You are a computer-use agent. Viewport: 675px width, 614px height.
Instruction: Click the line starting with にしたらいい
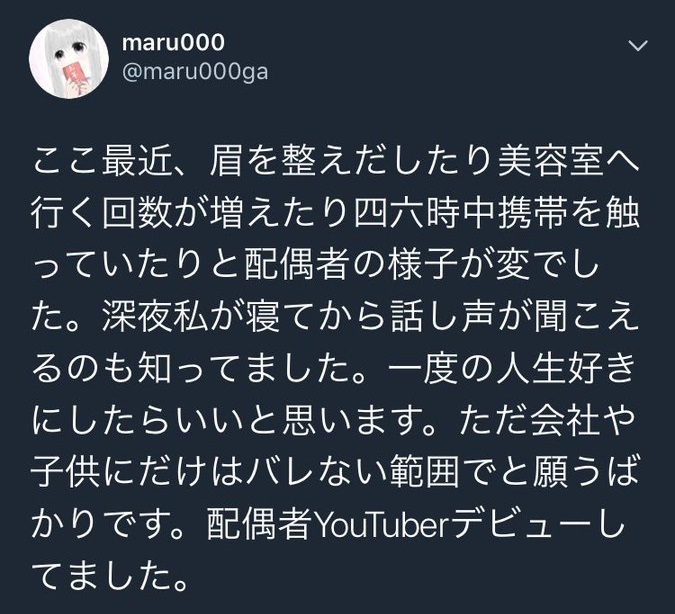point(334,421)
